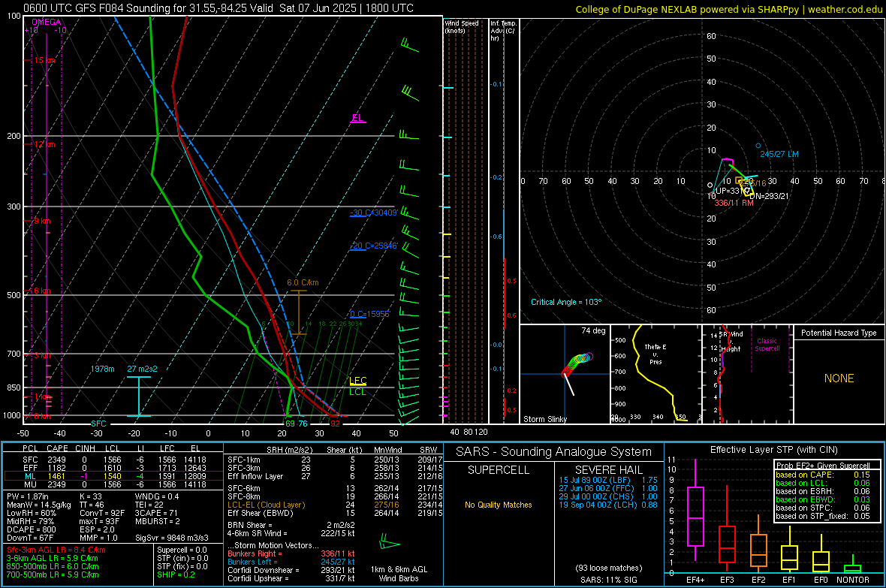Click the 0 C=15955' freezing level label
Image resolution: width=886 pixels, height=588 pixels.
coord(369,314)
